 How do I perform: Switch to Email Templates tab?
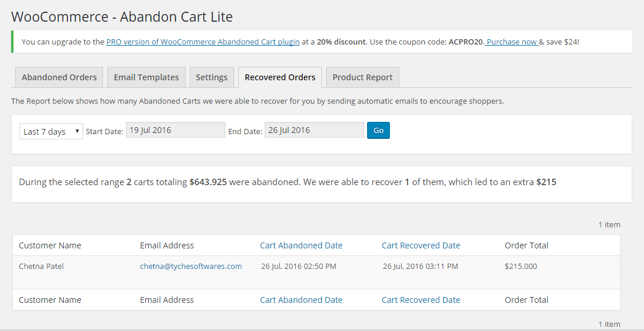click(146, 77)
